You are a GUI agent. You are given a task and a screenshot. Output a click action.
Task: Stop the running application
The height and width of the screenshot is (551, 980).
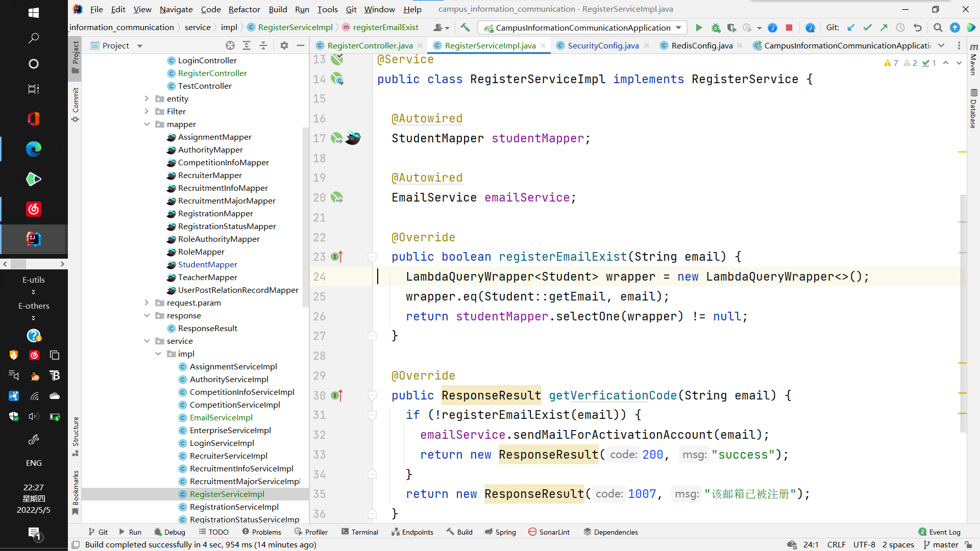coord(789,28)
